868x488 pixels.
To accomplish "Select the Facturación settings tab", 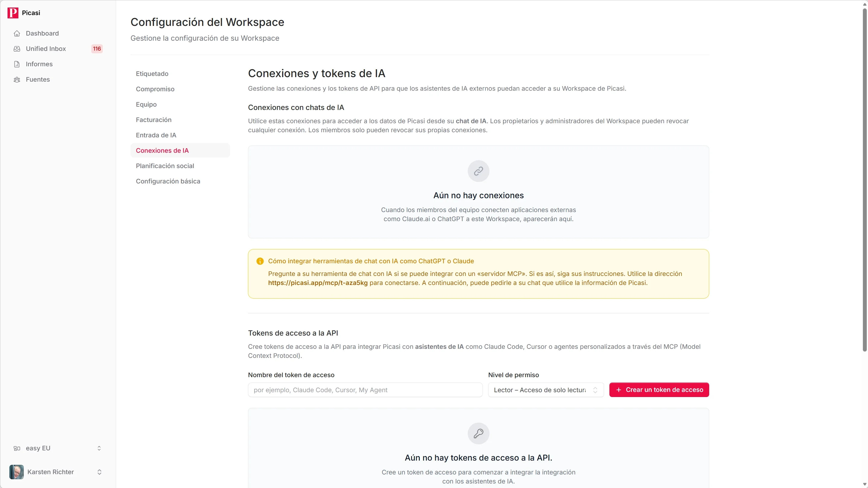I will [x=180, y=120].
